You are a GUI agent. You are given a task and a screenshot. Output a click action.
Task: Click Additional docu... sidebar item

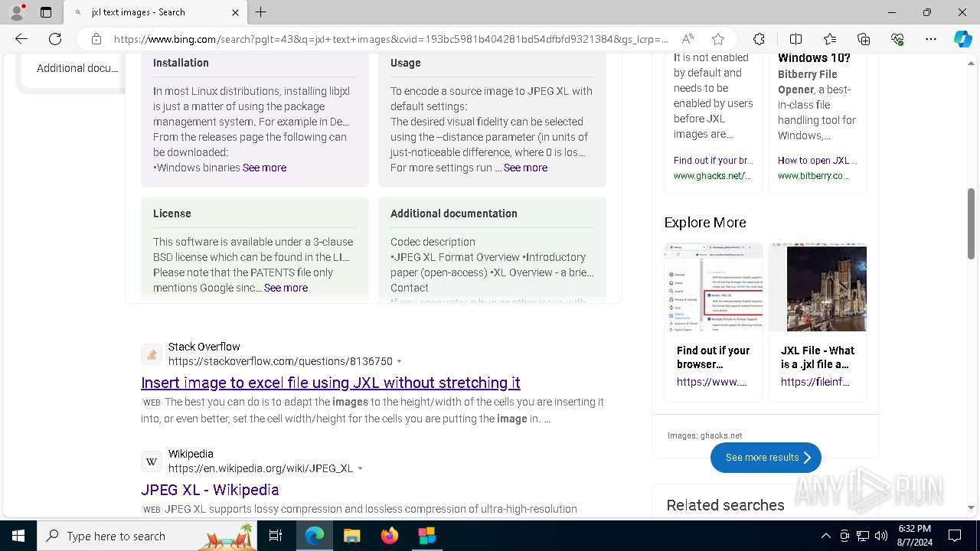pos(77,68)
